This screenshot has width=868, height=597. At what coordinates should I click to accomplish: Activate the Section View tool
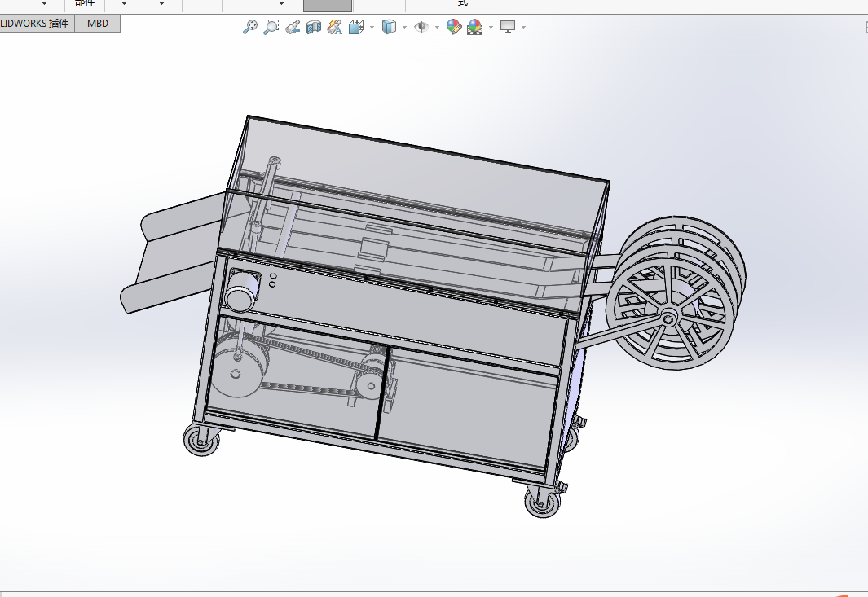(x=314, y=27)
